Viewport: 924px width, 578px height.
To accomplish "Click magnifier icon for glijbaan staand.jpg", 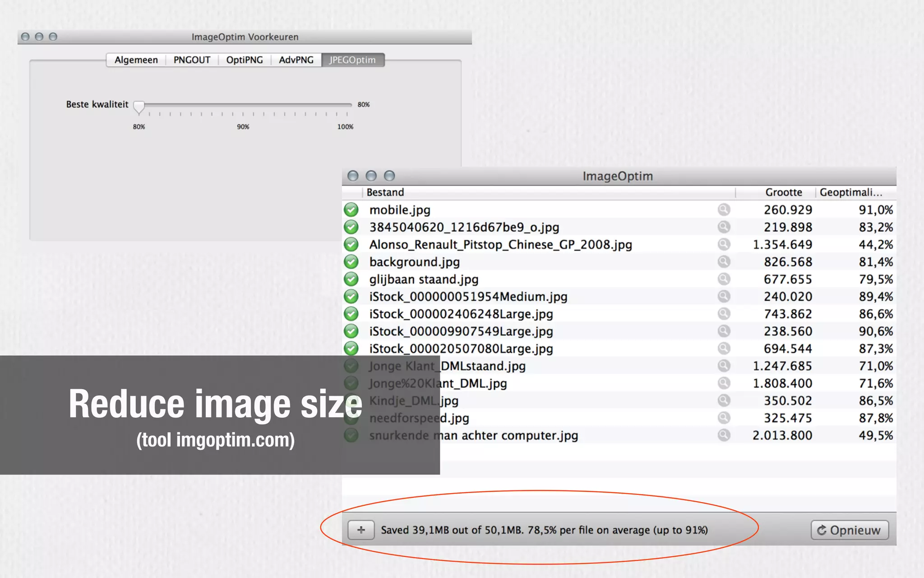I will (724, 279).
